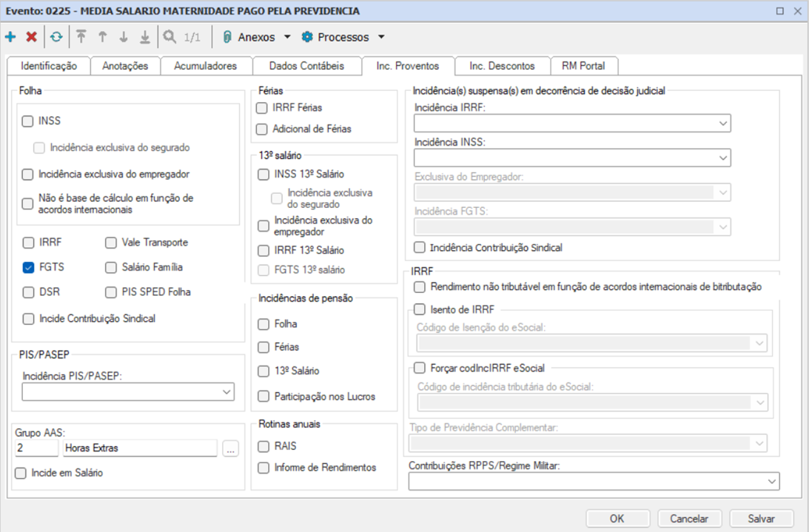Screen dimensions: 809x532
Task: Check the RAIS option
Action: pyautogui.click(x=263, y=446)
